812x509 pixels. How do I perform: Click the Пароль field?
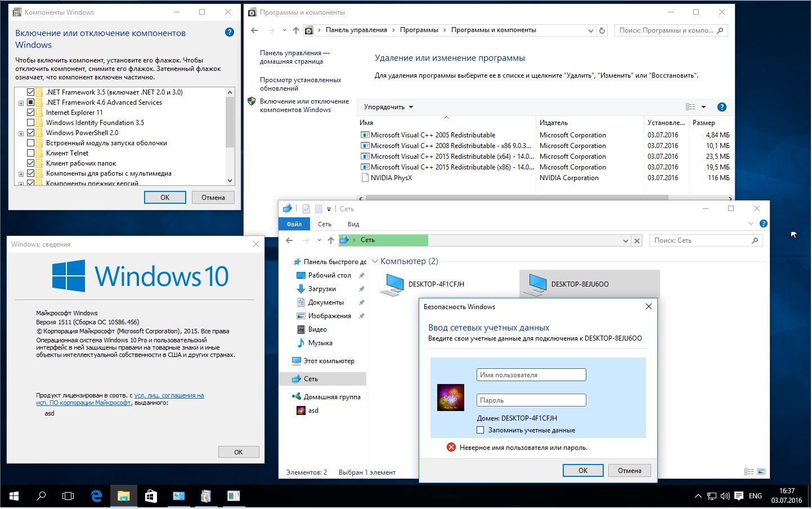pyautogui.click(x=531, y=400)
